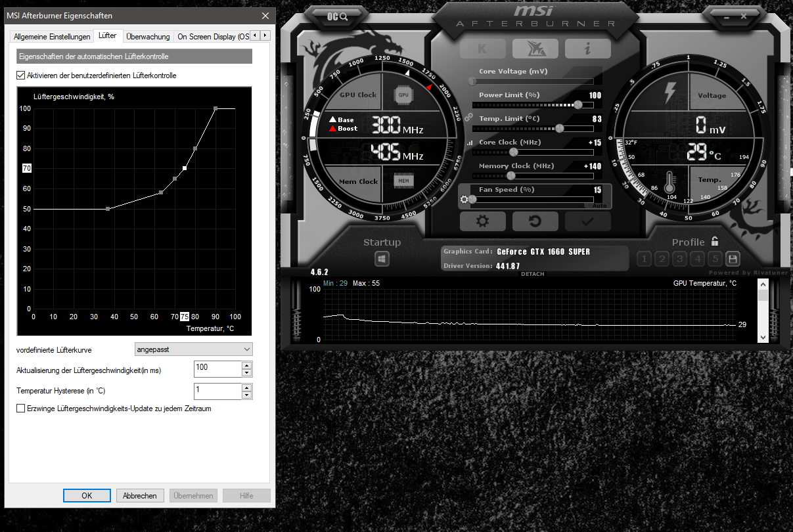Click the Power Limit slider handle

(x=578, y=104)
